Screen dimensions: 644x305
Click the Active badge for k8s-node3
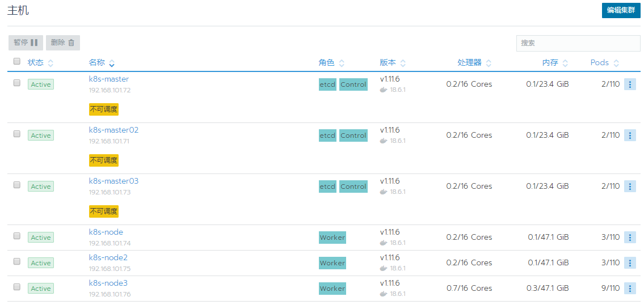pos(41,289)
